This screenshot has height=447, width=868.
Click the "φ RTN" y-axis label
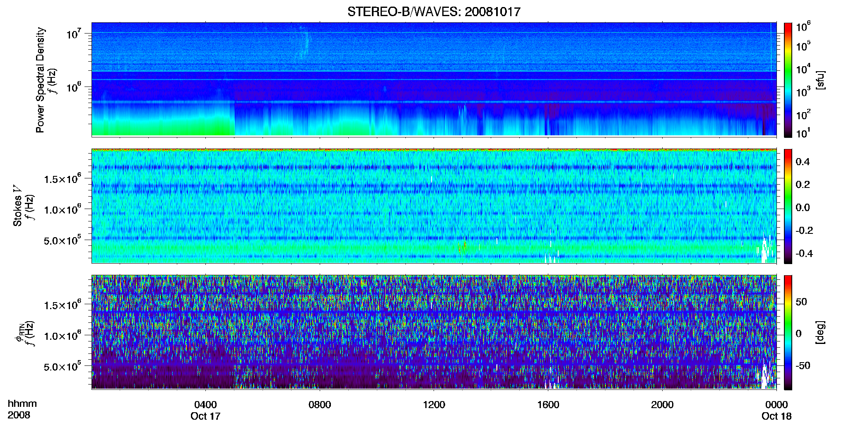19,333
